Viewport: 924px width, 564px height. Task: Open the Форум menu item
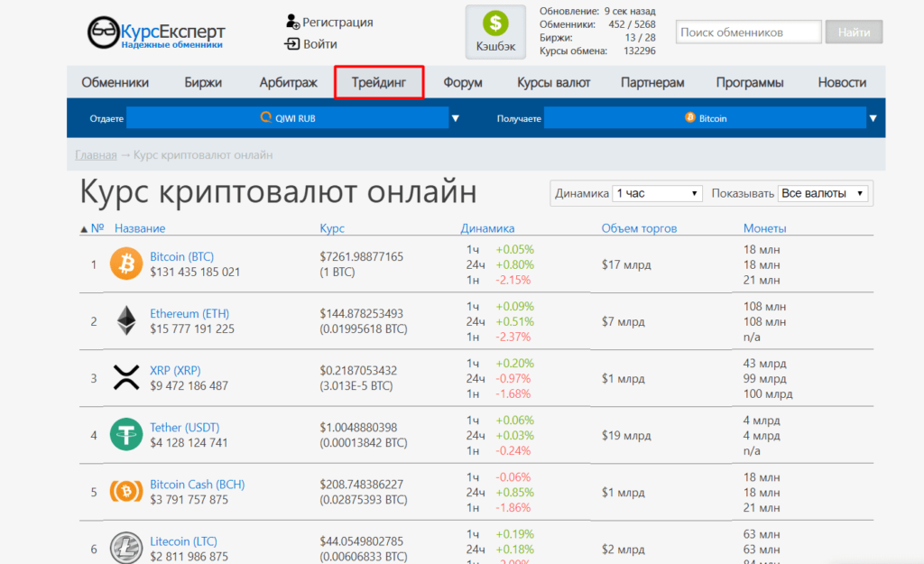click(x=463, y=82)
